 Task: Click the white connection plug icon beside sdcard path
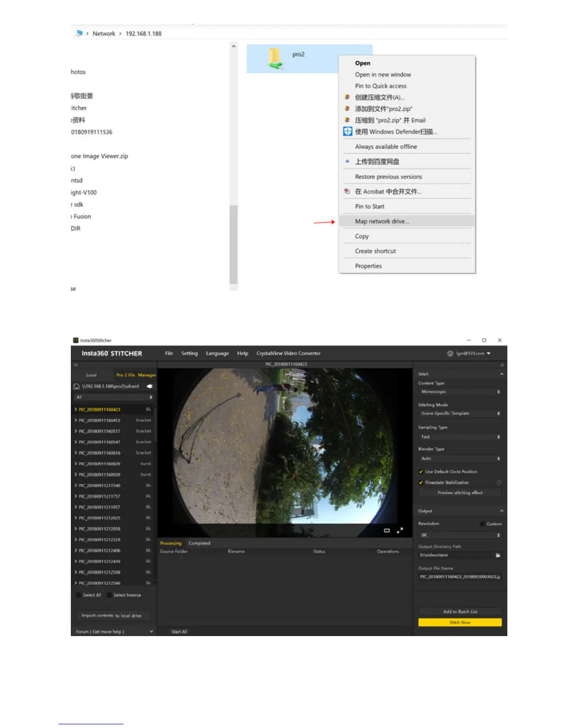(149, 387)
